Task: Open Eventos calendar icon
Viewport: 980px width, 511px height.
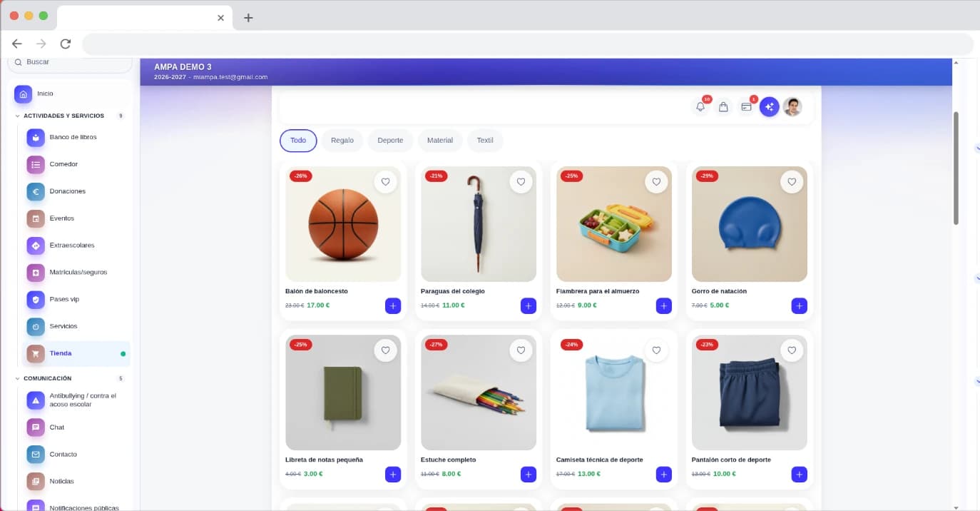Action: click(x=36, y=218)
